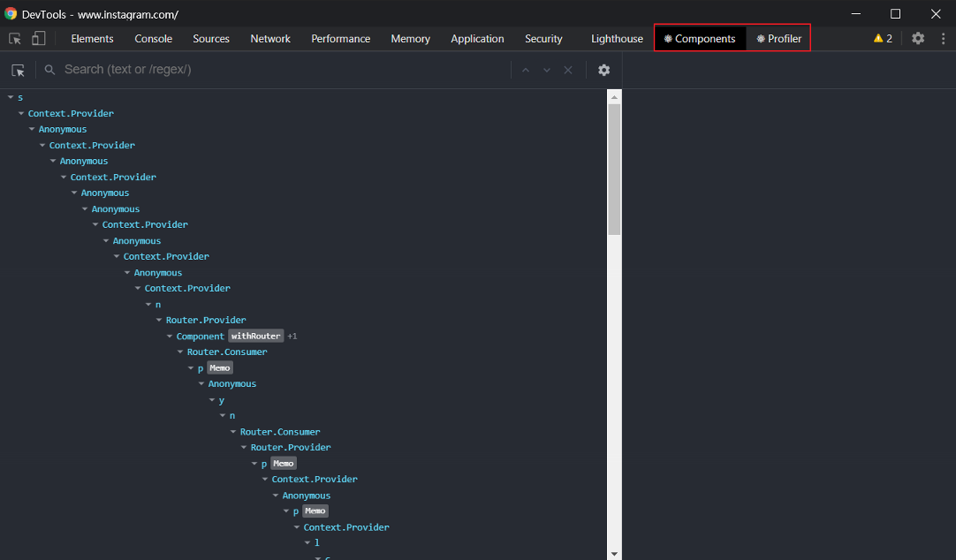Close the DevTools window
This screenshot has height=560, width=956.
(936, 13)
